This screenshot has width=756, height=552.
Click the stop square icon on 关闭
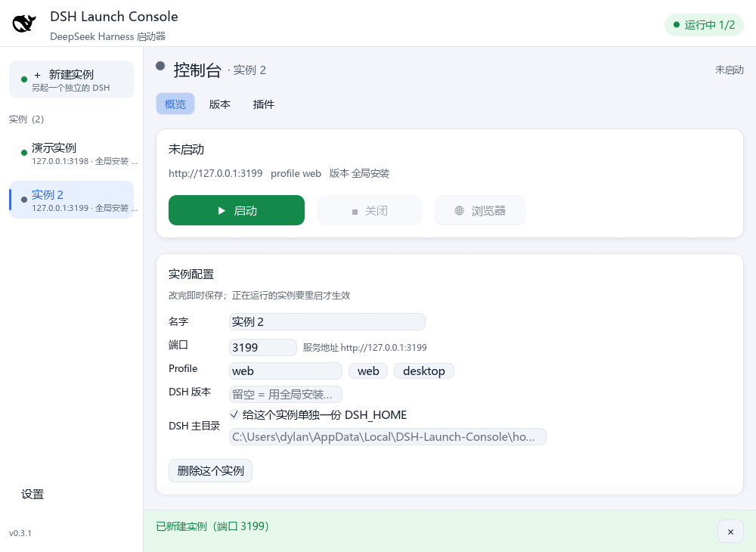click(x=355, y=212)
